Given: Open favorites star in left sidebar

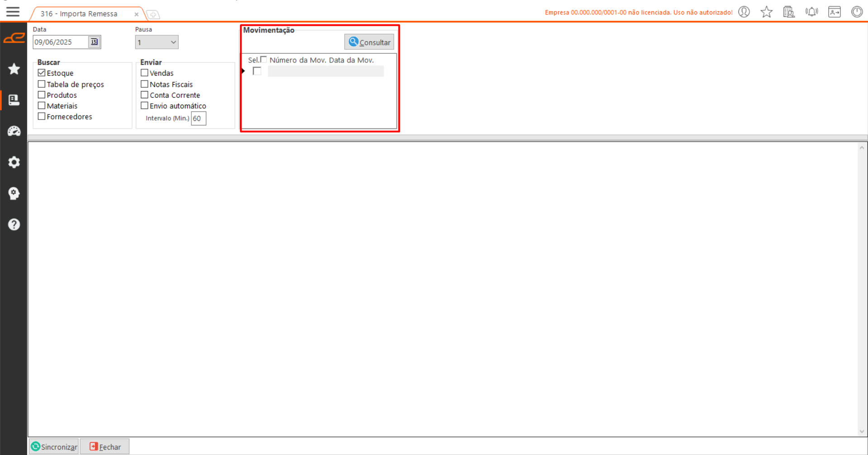Looking at the screenshot, I should (14, 69).
